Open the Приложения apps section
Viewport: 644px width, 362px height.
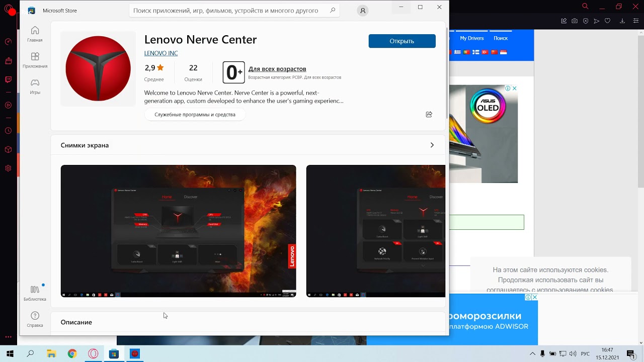[x=35, y=60]
